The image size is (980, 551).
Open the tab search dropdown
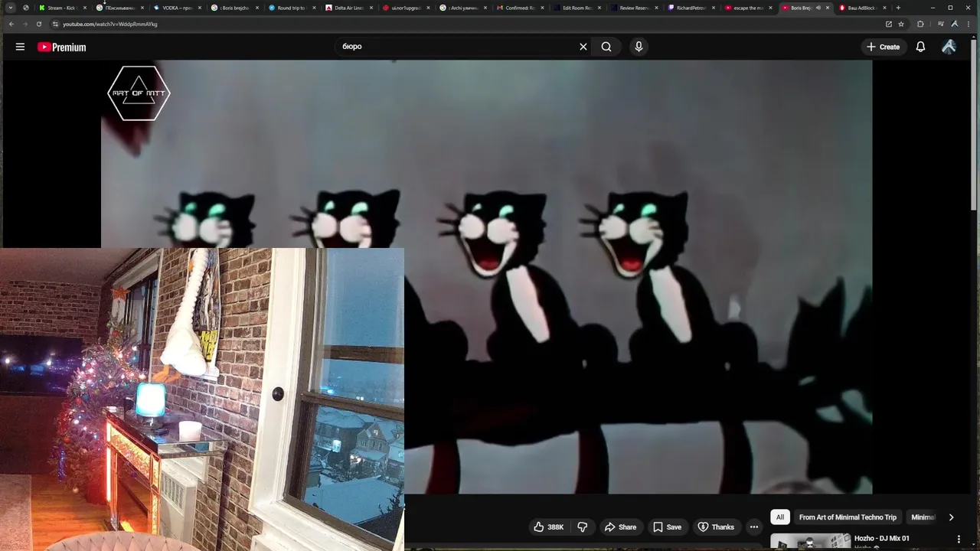(11, 8)
